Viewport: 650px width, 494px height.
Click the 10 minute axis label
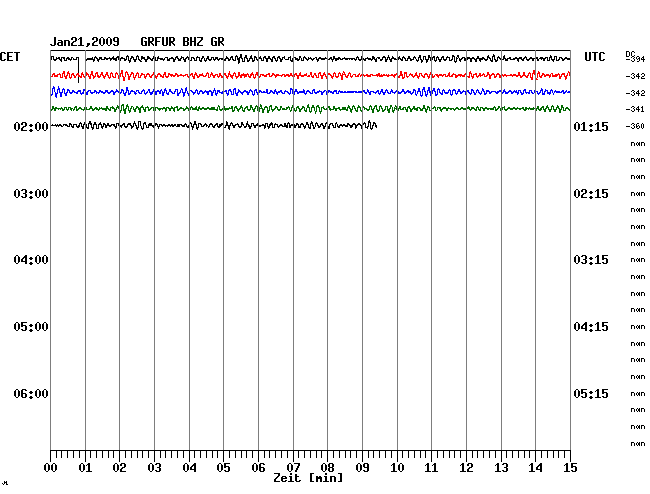[397, 468]
